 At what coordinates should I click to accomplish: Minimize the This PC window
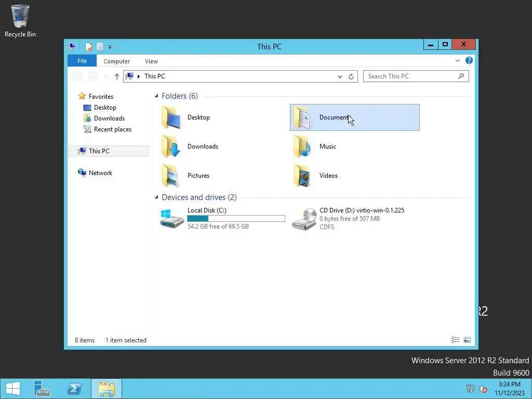(431, 45)
